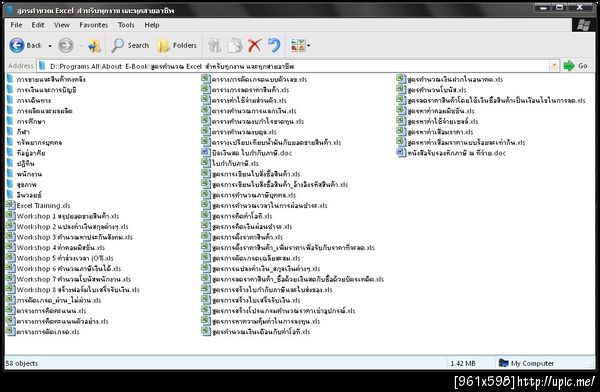The height and width of the screenshot is (392, 600).
Task: Click the Excel Training.xls file icon
Action: point(10,205)
